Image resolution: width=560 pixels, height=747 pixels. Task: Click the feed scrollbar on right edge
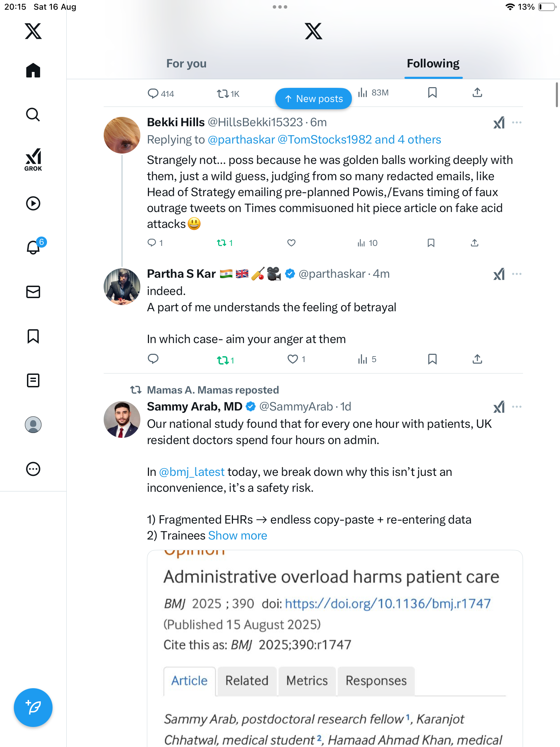click(557, 95)
